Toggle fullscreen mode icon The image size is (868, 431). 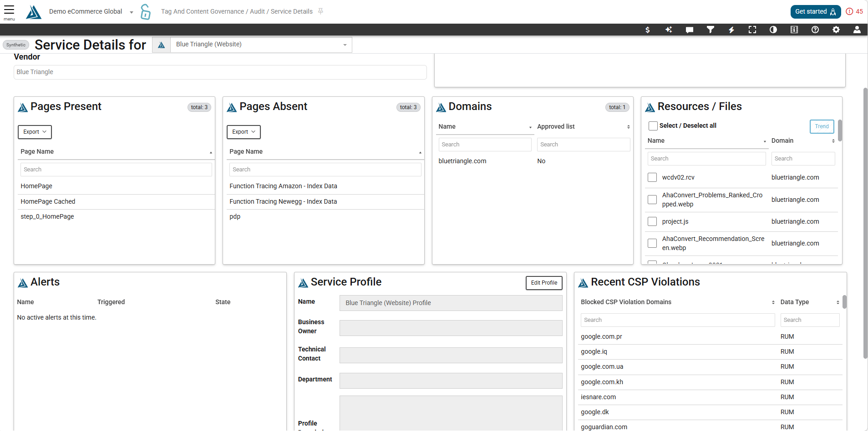click(x=752, y=30)
